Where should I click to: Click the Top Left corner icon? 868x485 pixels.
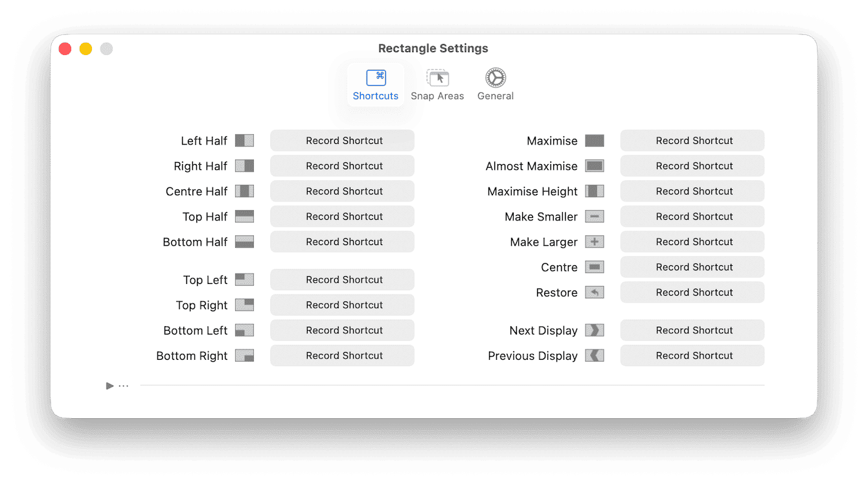click(244, 279)
